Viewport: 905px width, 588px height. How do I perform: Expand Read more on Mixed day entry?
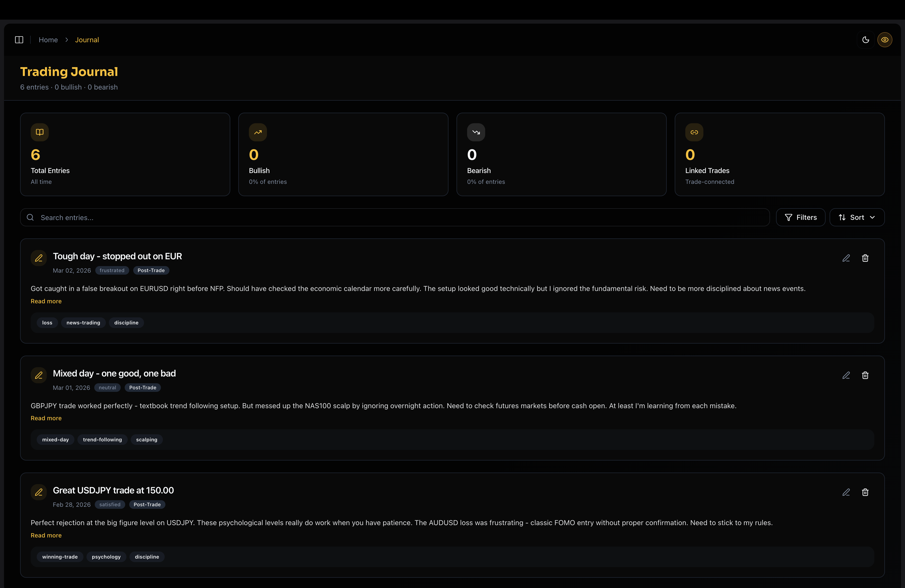(x=46, y=418)
